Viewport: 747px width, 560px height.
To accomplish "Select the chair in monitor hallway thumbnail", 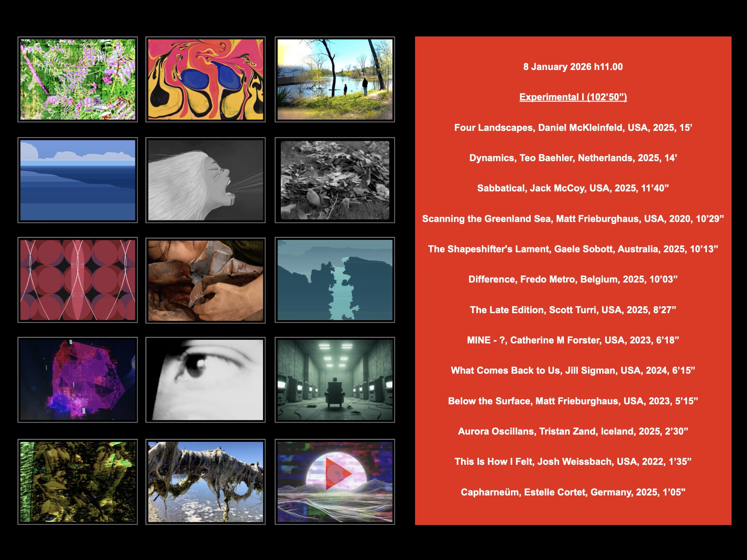I will (x=334, y=380).
